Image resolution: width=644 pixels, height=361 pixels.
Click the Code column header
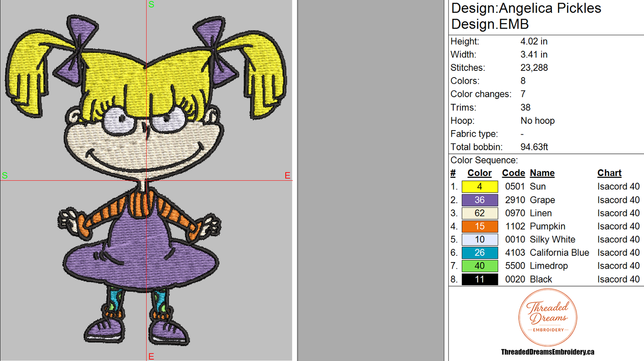pyautogui.click(x=513, y=173)
